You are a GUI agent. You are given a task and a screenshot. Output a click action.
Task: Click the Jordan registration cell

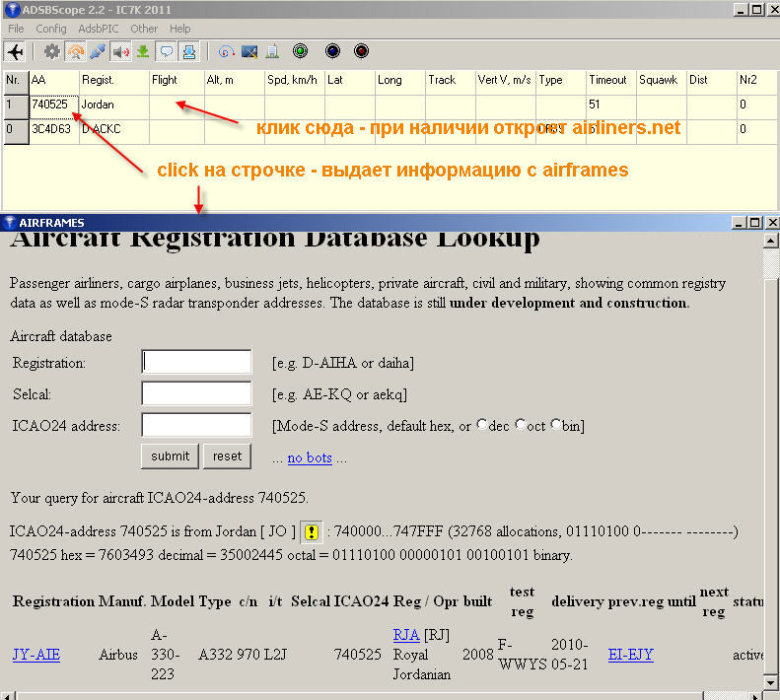114,106
